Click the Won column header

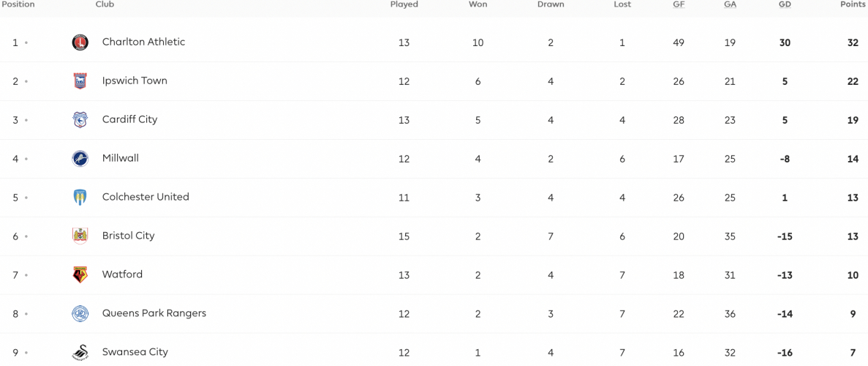pyautogui.click(x=478, y=4)
